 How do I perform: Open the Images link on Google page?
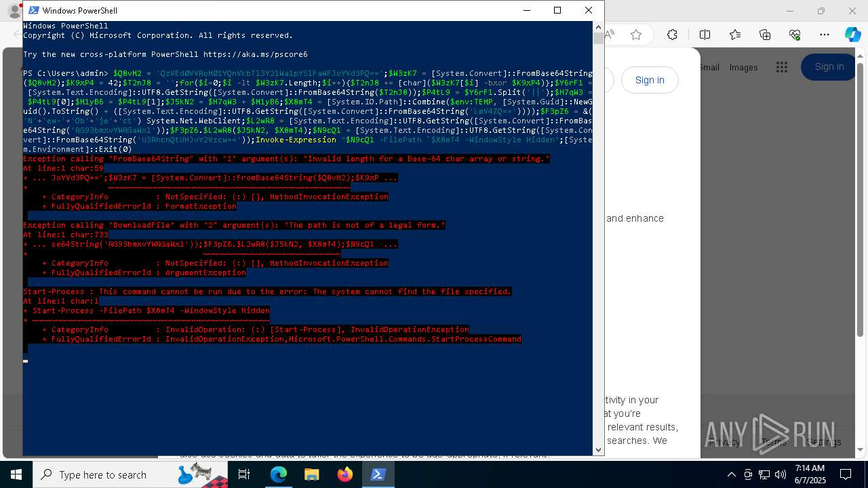743,67
